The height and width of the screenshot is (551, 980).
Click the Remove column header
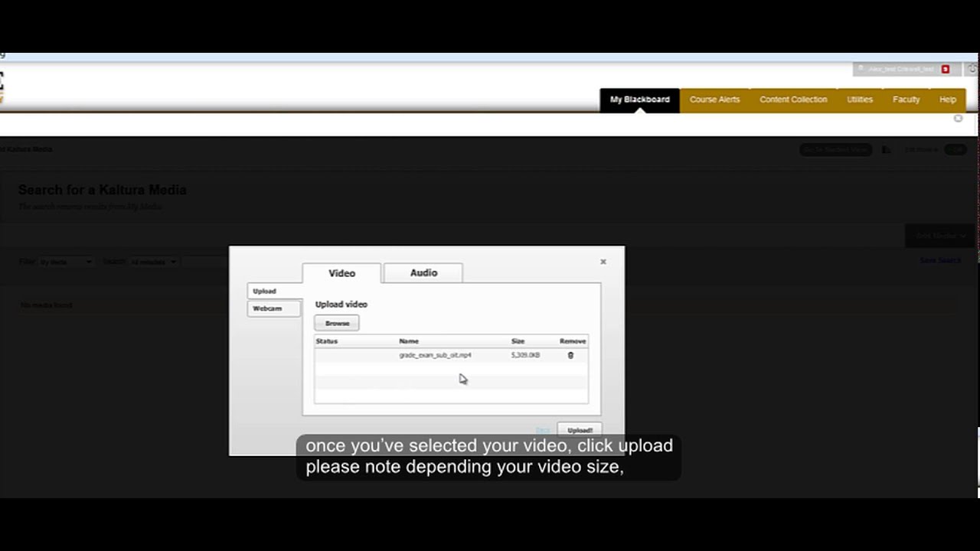pos(573,341)
